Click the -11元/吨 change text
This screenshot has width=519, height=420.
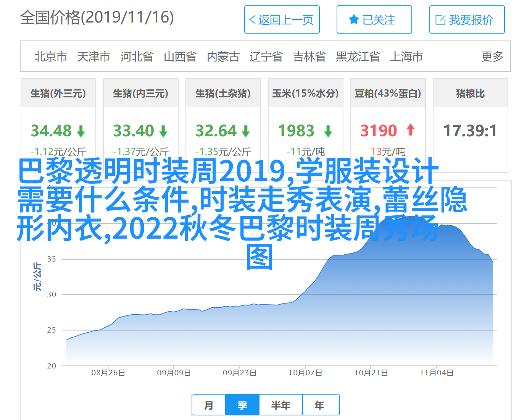click(x=306, y=152)
